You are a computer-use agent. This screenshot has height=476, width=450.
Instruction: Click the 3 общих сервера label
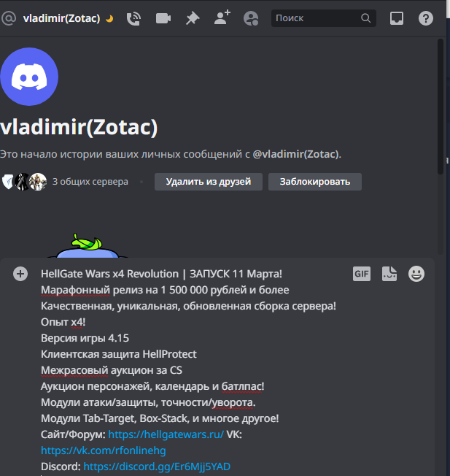(90, 182)
